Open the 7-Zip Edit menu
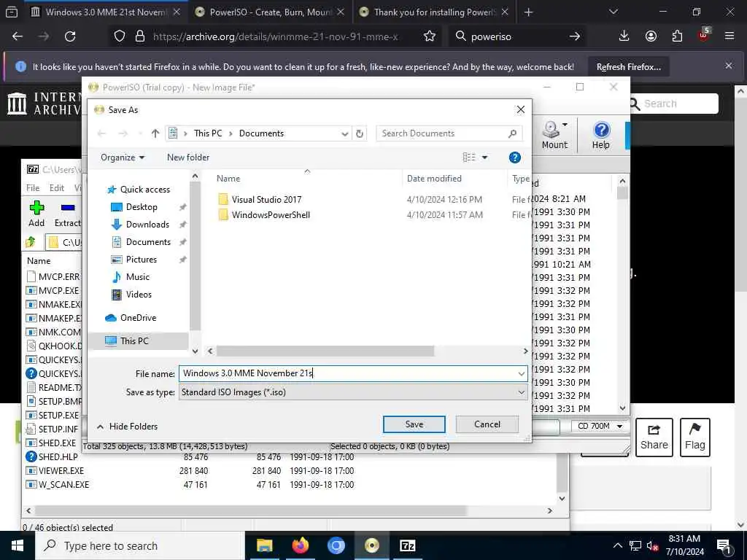This screenshot has height=560, width=747. pyautogui.click(x=57, y=188)
